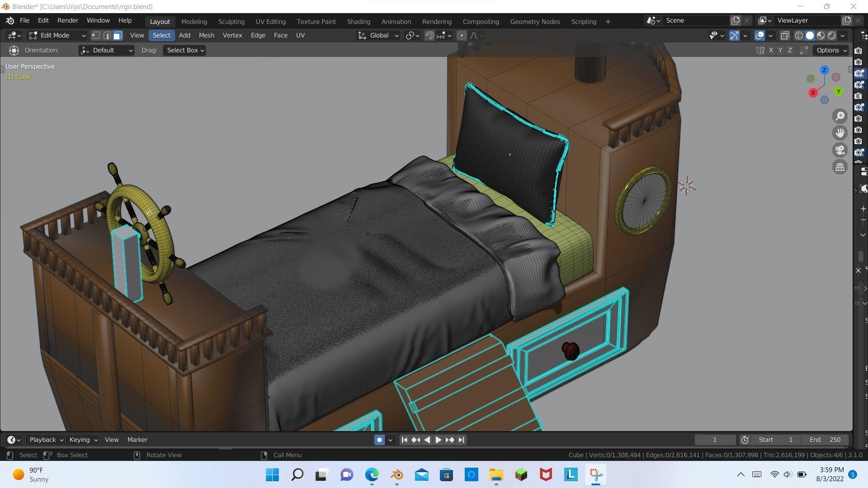Switch perspective/orthographic grid gizmo

[x=840, y=167]
